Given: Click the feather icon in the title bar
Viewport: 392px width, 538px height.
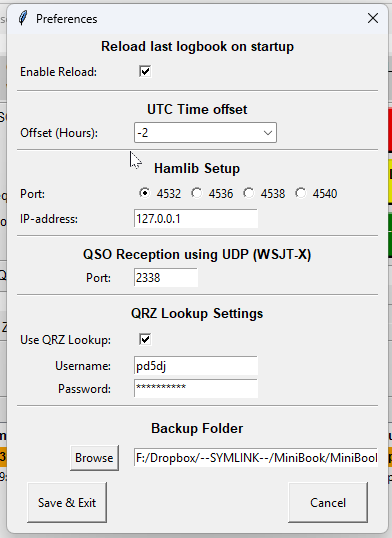Looking at the screenshot, I should coord(23,19).
